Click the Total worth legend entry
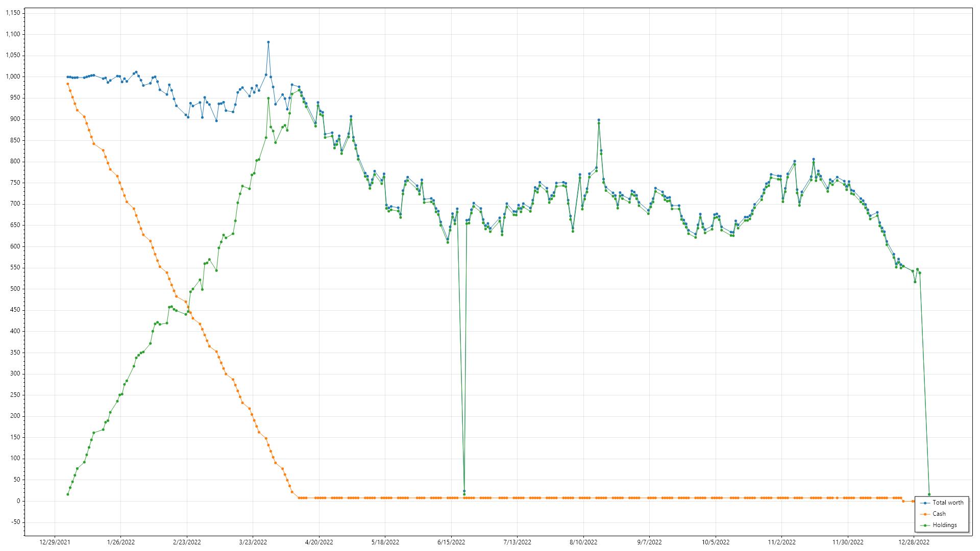The width and height of the screenshot is (980, 551). click(x=948, y=503)
